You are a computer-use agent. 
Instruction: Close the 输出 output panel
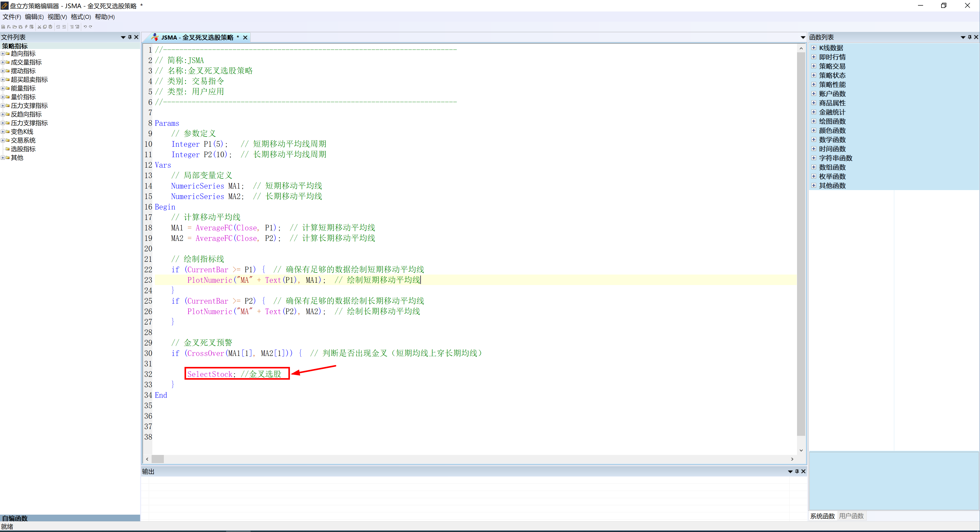pos(803,471)
